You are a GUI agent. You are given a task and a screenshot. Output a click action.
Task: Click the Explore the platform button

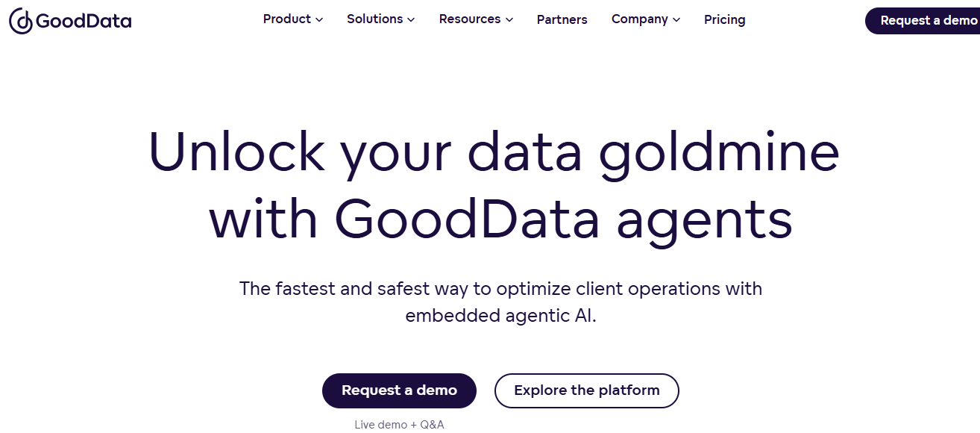click(586, 390)
